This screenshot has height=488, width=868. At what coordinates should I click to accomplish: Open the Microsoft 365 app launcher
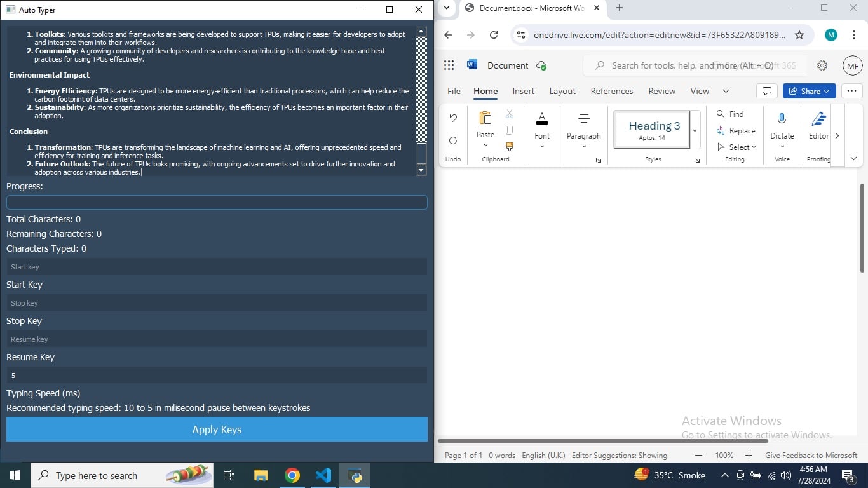pyautogui.click(x=449, y=65)
